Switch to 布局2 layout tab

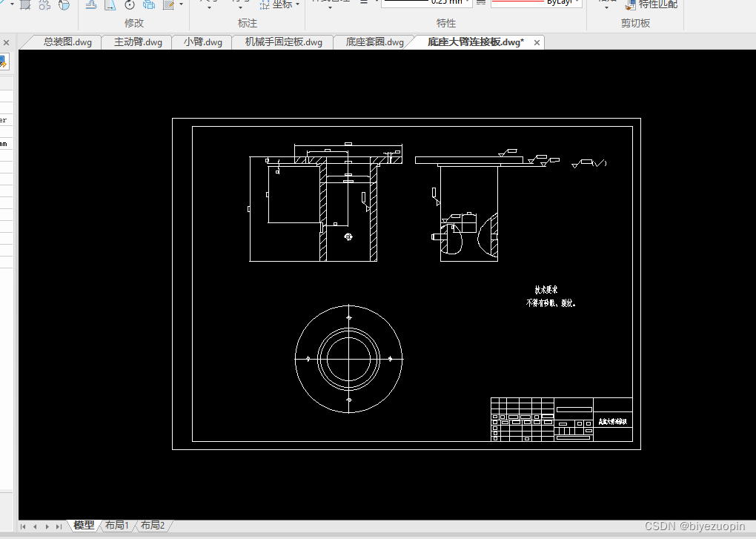click(x=153, y=525)
